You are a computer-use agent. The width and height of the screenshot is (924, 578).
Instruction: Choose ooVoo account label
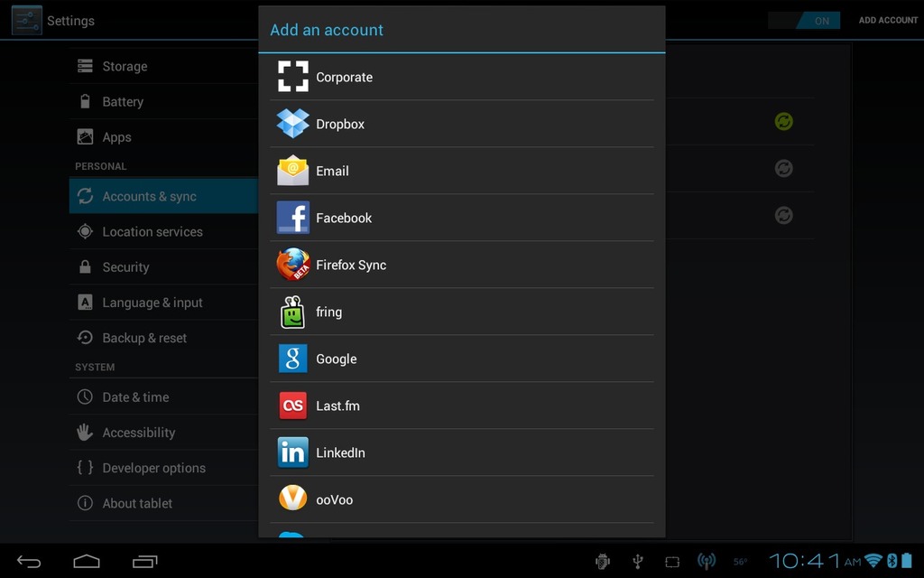pos(335,500)
